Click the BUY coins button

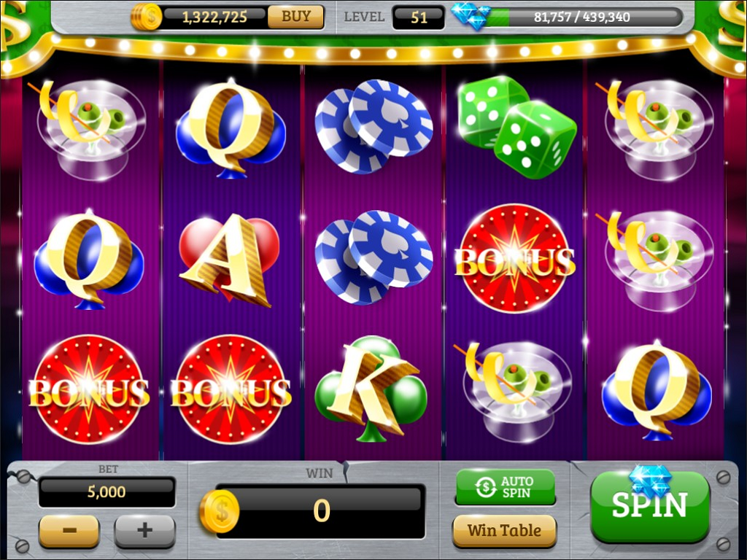pos(296,17)
